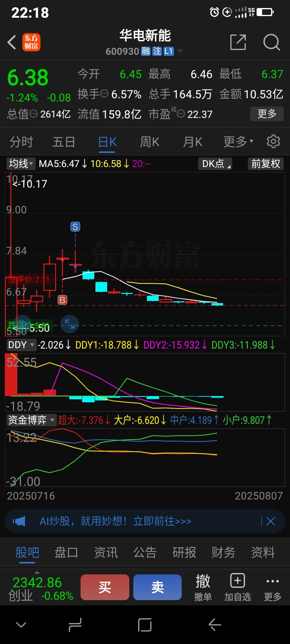
Task: Tap the blue 卖 sell button
Action: 157,587
